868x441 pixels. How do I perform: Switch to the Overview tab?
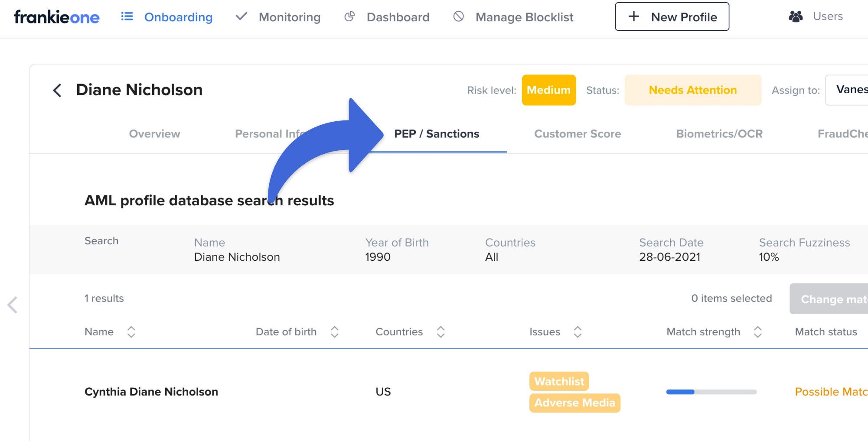point(154,134)
